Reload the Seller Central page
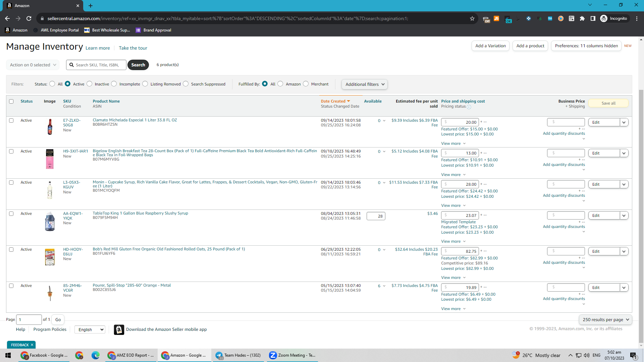 tap(29, 18)
